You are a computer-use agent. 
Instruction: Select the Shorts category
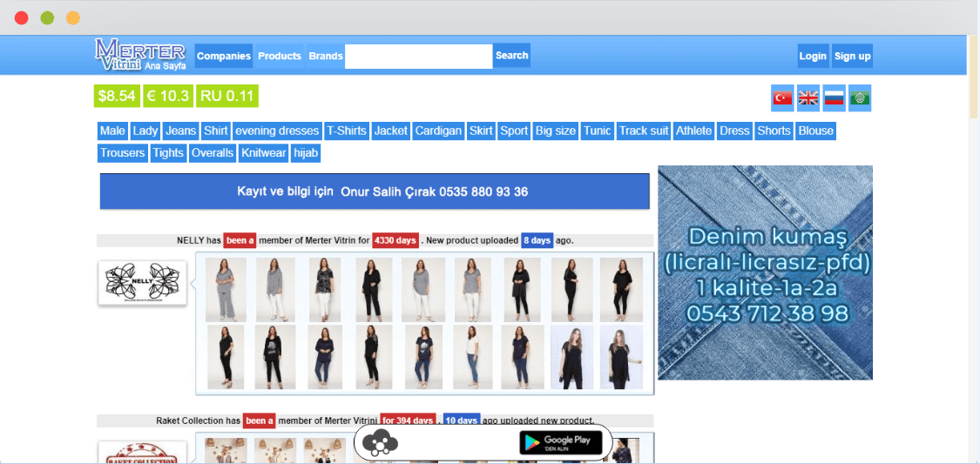(x=774, y=131)
